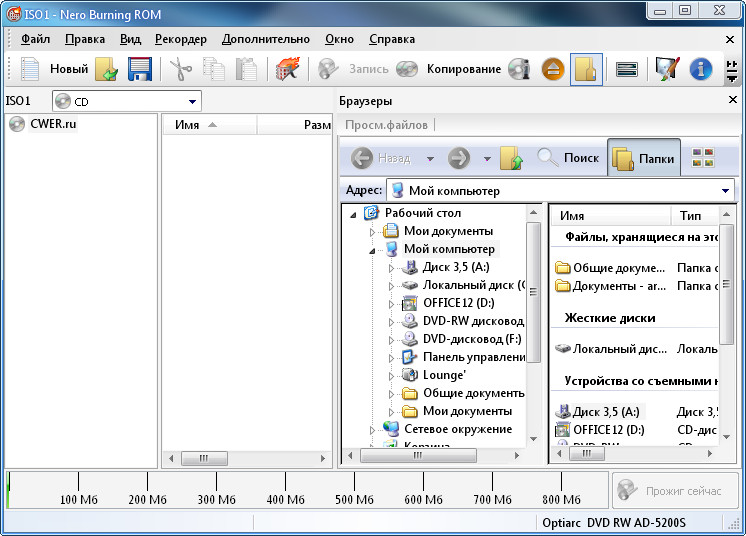Select OFFICE12 (D:) in the folder tree
This screenshot has height=536, width=746.
[458, 303]
